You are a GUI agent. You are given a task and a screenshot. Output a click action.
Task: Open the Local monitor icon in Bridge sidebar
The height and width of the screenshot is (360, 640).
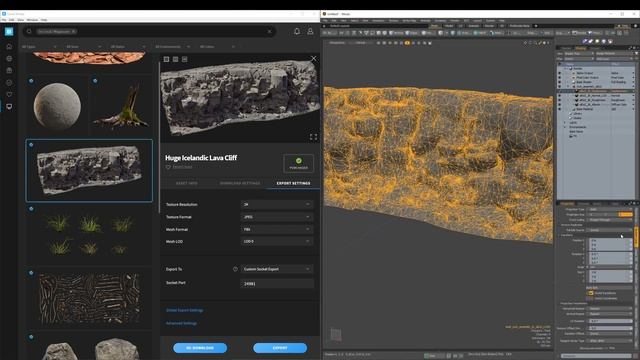[x=9, y=107]
